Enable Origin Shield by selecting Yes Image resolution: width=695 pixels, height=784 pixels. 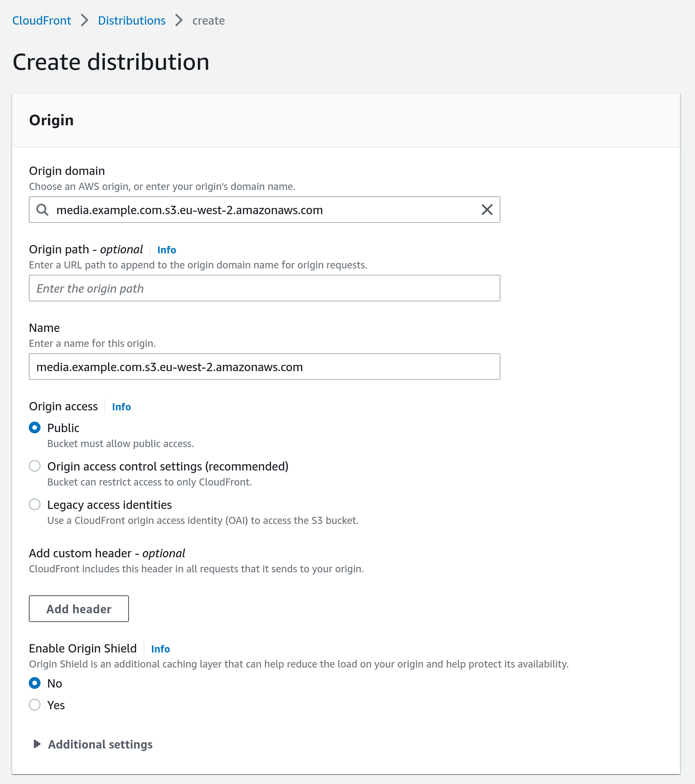35,705
